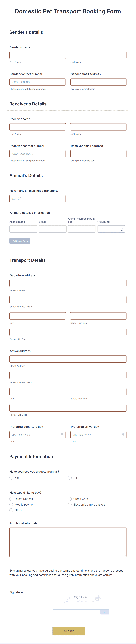
Task: Focus the sender's First Name field
Action: pyautogui.click(x=37, y=55)
